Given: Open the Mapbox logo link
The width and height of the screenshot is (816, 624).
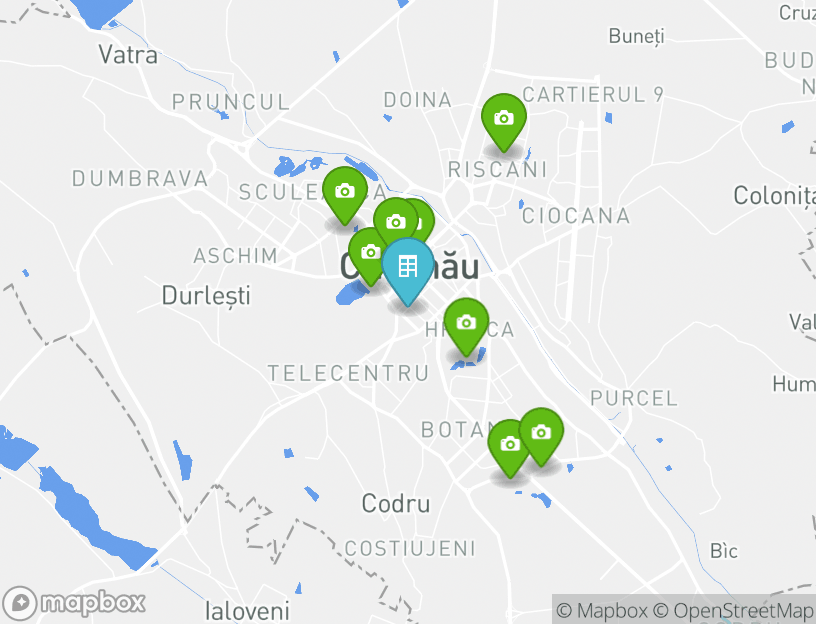Looking at the screenshot, I should pyautogui.click(x=74, y=604).
